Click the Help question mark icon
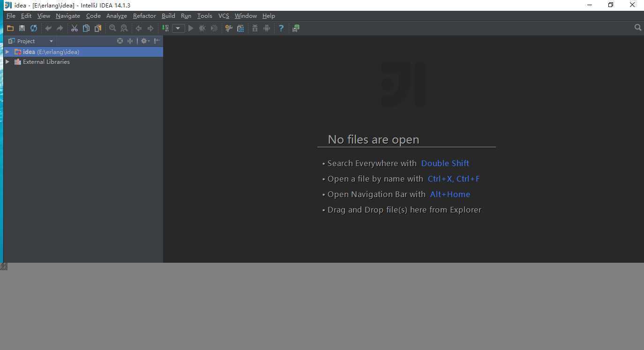The width and height of the screenshot is (644, 350). pyautogui.click(x=281, y=28)
